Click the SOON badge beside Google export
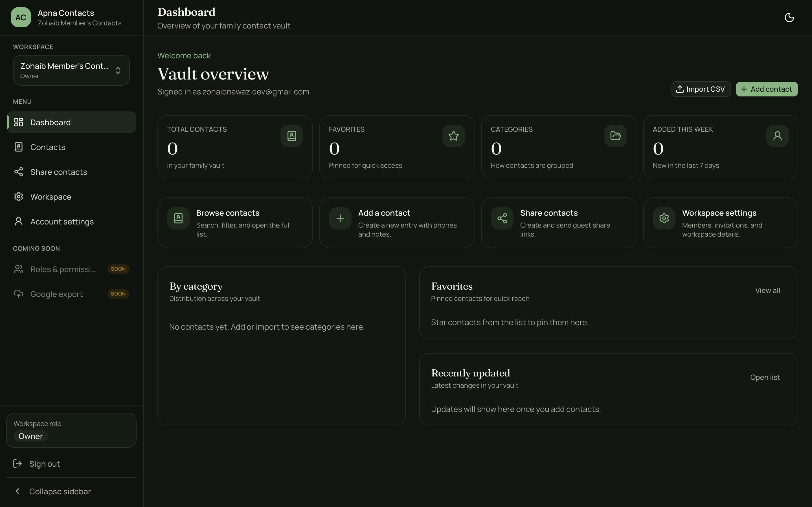Viewport: 812px width, 507px height. point(118,294)
